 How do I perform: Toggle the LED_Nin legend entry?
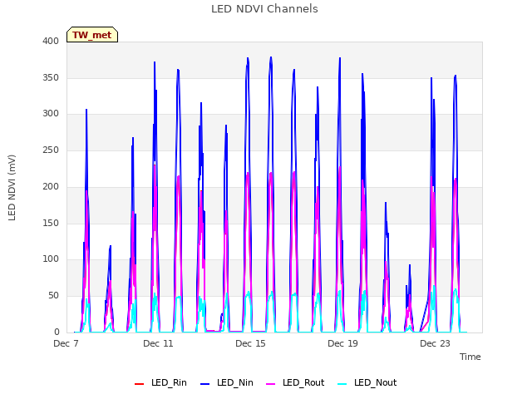(x=227, y=382)
